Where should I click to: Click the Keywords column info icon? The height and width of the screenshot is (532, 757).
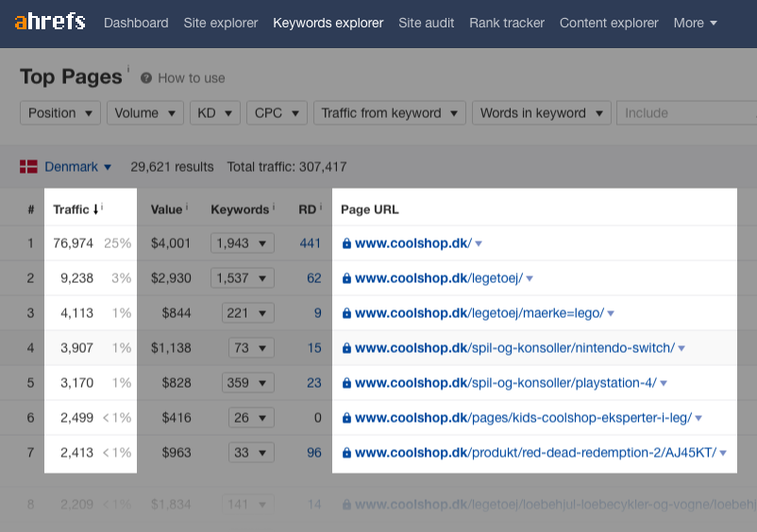pyautogui.click(x=273, y=207)
